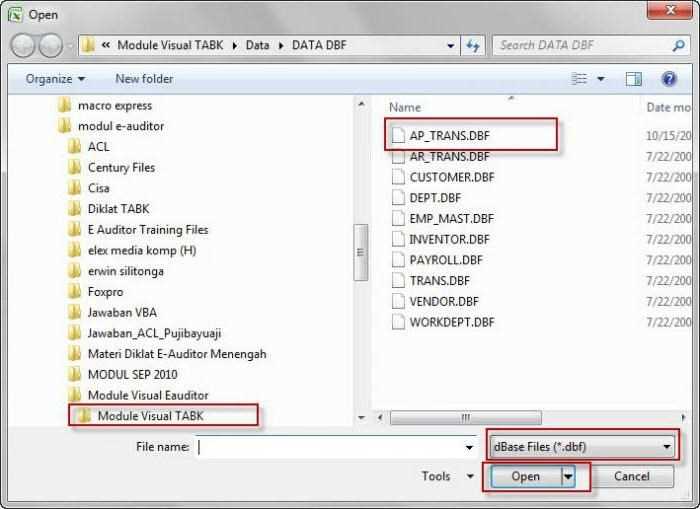The height and width of the screenshot is (509, 700).
Task: Open the address bar history dropdown arrow
Action: point(450,46)
